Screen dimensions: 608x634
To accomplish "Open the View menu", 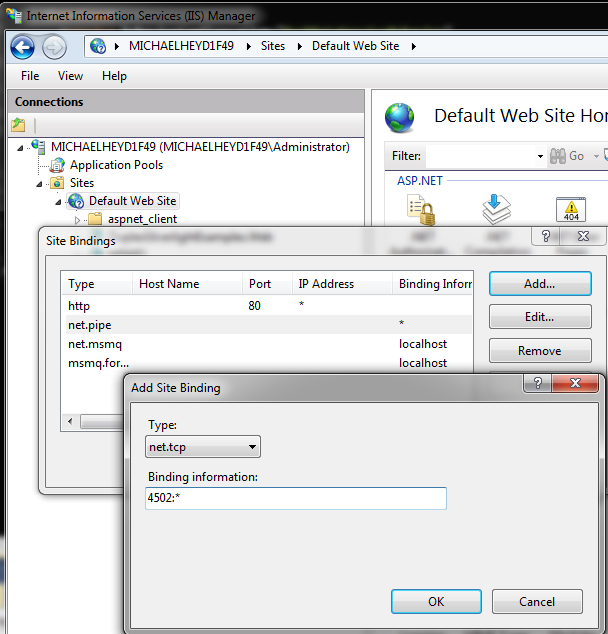I will pyautogui.click(x=70, y=76).
